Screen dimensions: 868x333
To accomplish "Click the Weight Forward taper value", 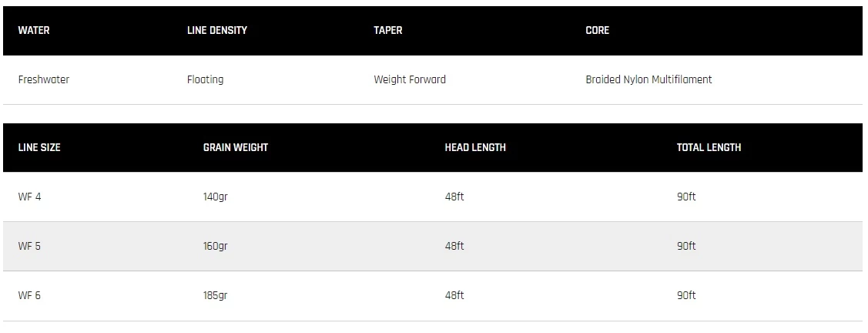I will (x=410, y=79).
